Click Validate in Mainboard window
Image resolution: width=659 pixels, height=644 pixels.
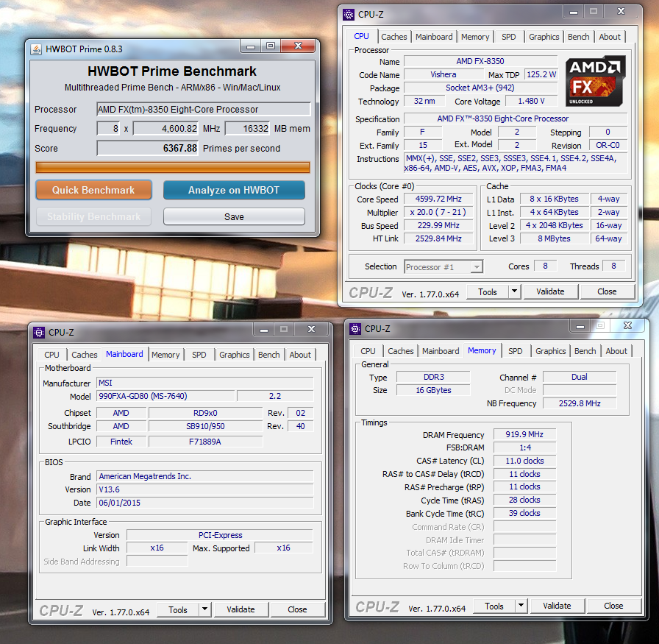[241, 609]
